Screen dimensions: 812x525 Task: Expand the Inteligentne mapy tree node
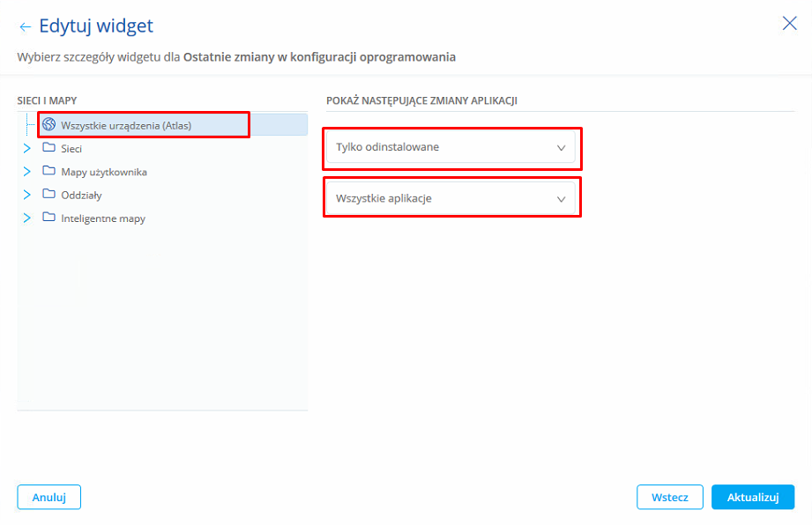[x=26, y=218]
